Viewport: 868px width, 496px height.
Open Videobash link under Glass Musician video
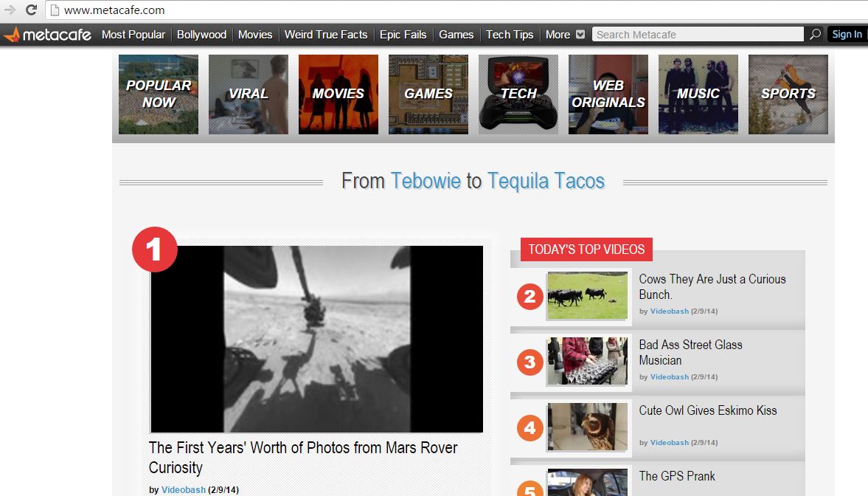(670, 377)
